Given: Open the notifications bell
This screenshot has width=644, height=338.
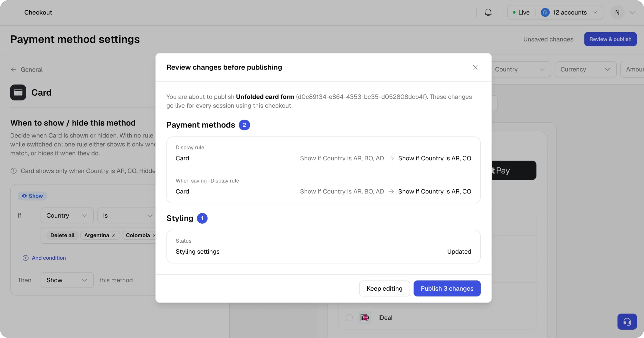Looking at the screenshot, I should (488, 13).
